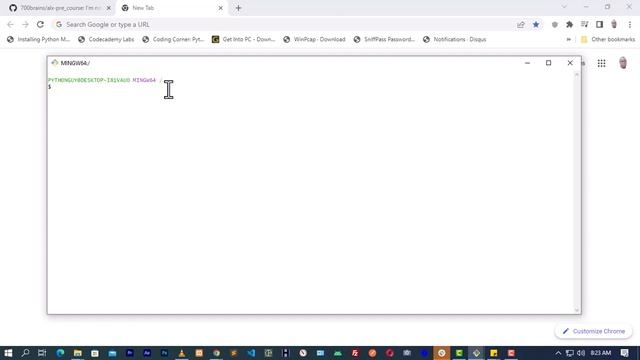Close the MINGW64 terminal window
The width and height of the screenshot is (640, 360).
pyautogui.click(x=570, y=63)
